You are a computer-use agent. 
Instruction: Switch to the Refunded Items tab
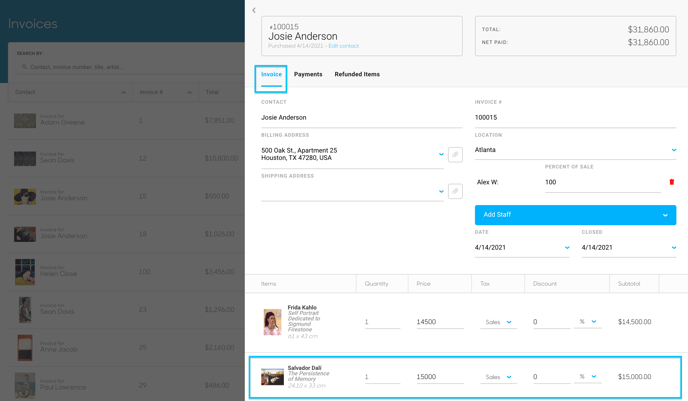click(x=357, y=75)
